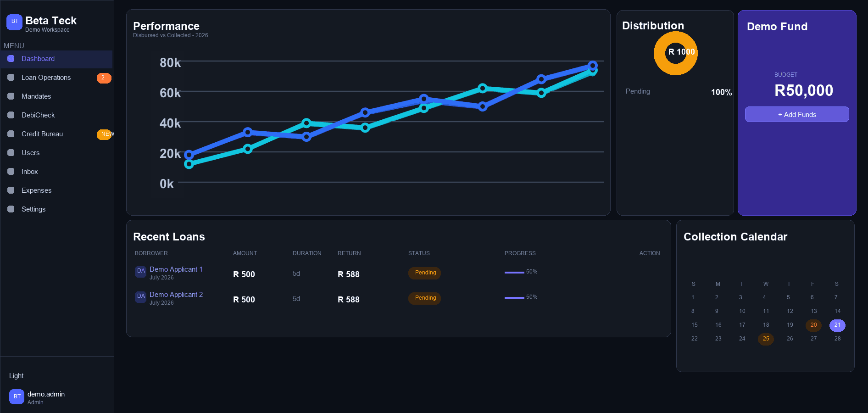The height and width of the screenshot is (413, 868).
Task: Click the Expenses sidebar icon
Action: pyautogui.click(x=11, y=190)
